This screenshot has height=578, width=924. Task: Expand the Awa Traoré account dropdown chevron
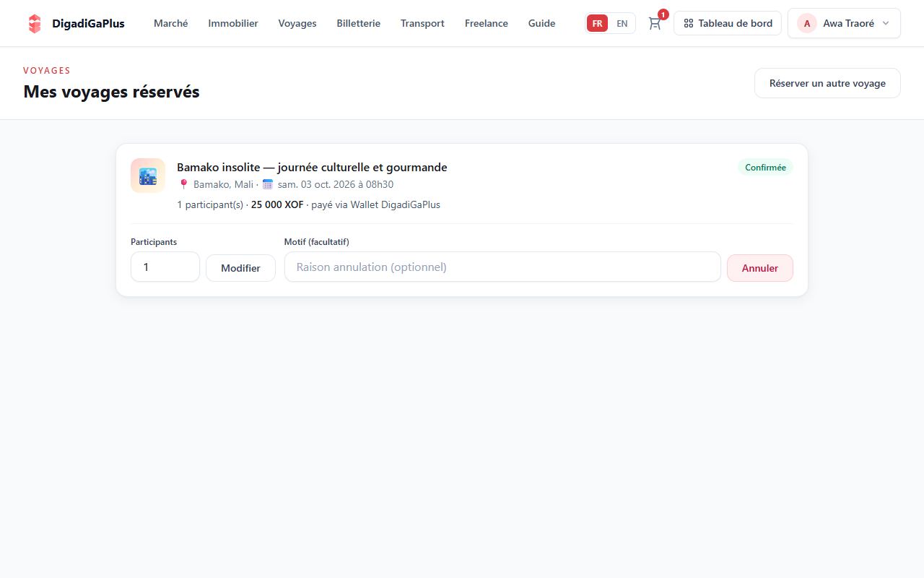886,23
